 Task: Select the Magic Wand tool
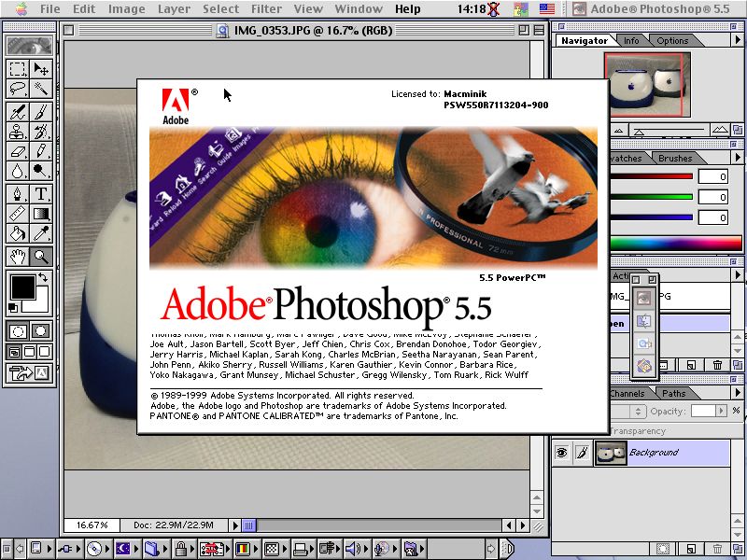(41, 89)
